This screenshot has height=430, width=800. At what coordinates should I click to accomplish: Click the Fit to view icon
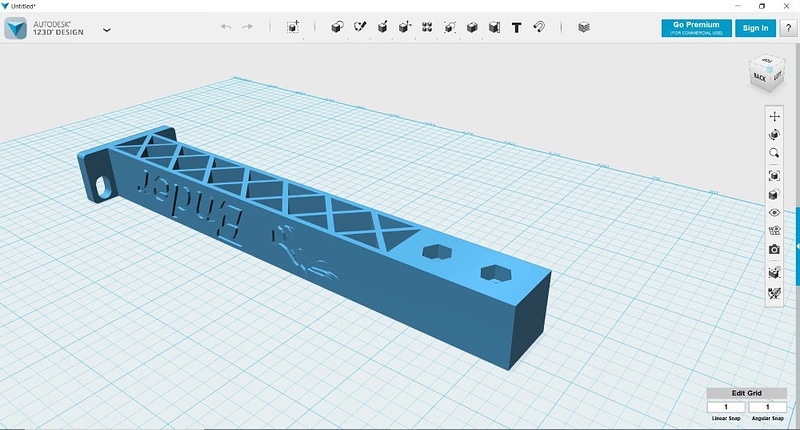click(x=774, y=175)
